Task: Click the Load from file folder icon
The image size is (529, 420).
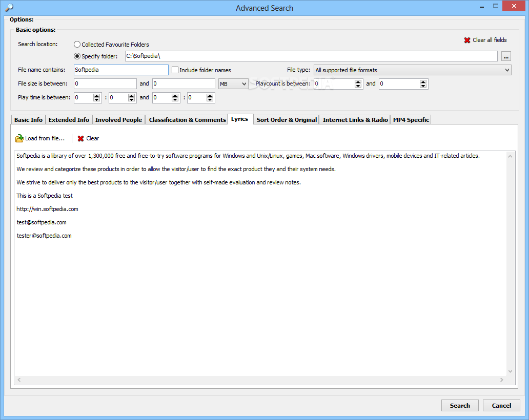Action: coord(19,138)
